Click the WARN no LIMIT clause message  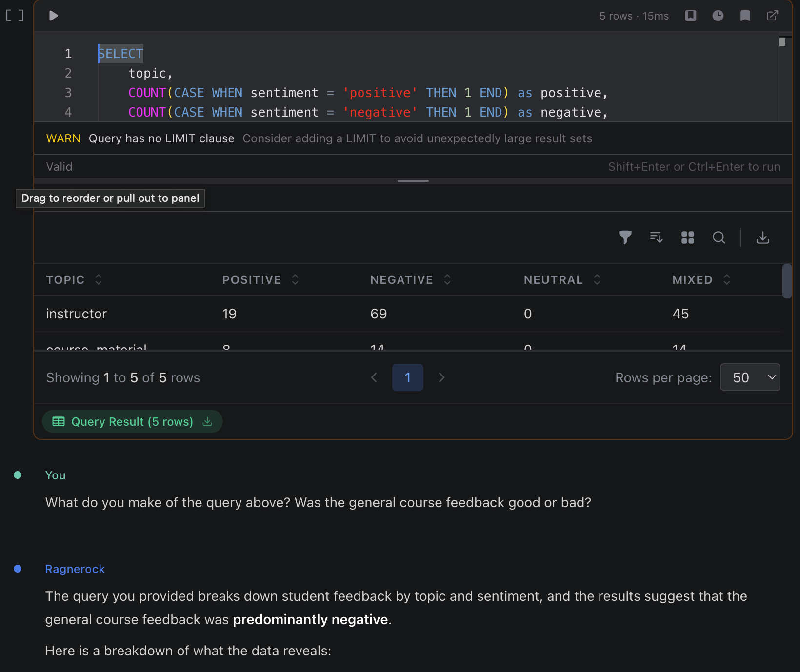coord(319,138)
